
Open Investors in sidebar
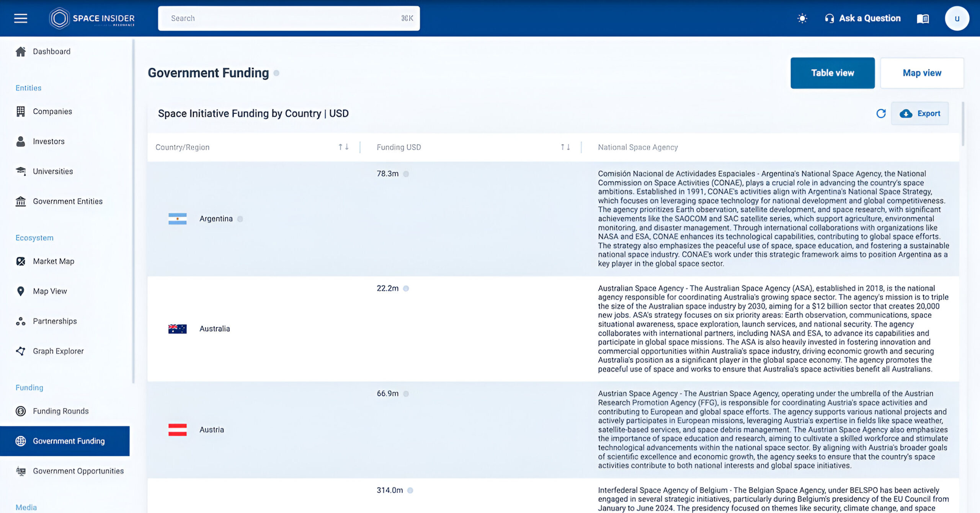(x=49, y=141)
